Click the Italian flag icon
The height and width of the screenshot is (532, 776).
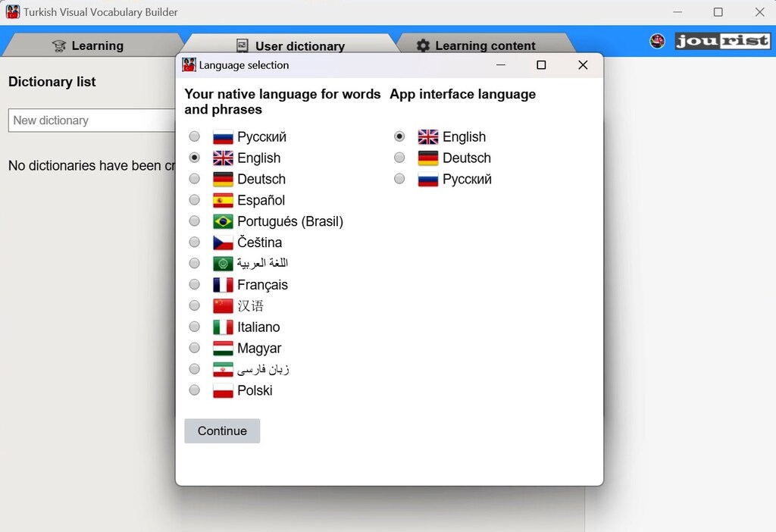point(224,327)
